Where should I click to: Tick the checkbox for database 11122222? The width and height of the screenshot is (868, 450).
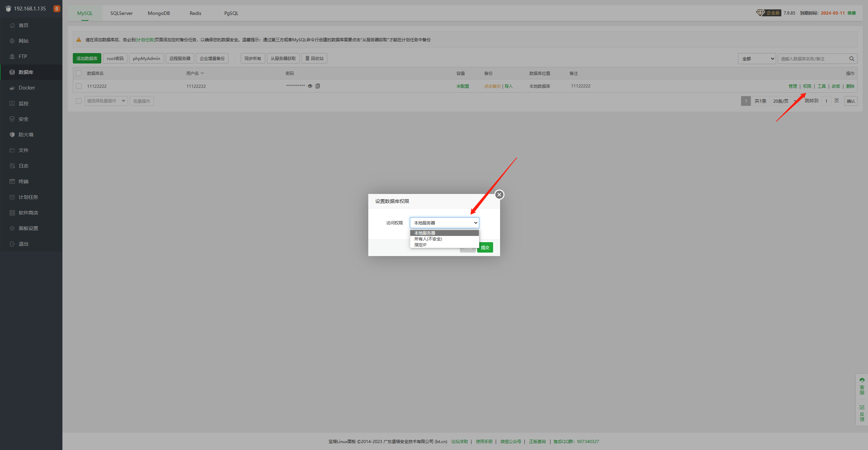pos(79,86)
